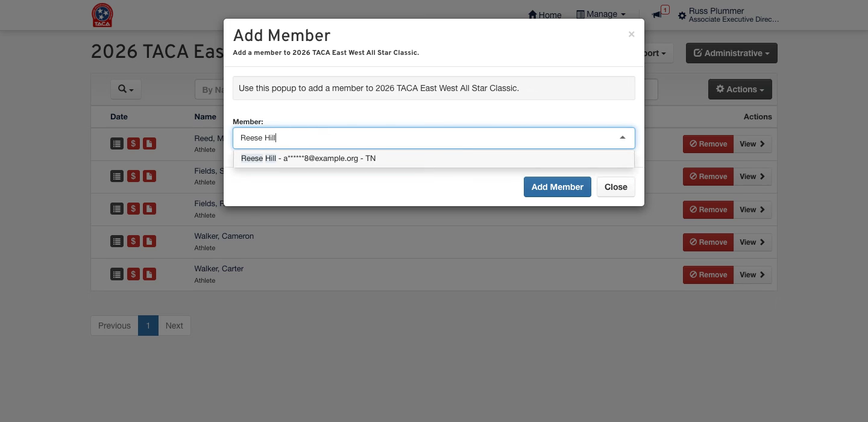The width and height of the screenshot is (868, 422).
Task: Click the Date column header
Action: pyautogui.click(x=119, y=117)
